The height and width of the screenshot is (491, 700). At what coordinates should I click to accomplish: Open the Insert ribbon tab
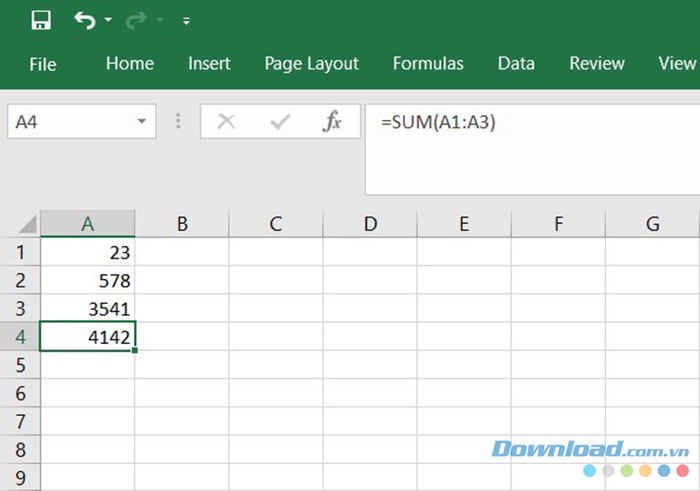209,64
